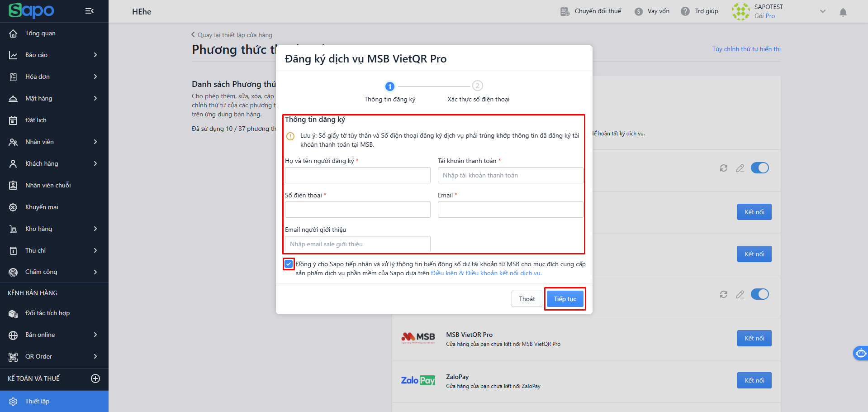
Task: Expand the Bán online submenu arrow
Action: [x=95, y=335]
